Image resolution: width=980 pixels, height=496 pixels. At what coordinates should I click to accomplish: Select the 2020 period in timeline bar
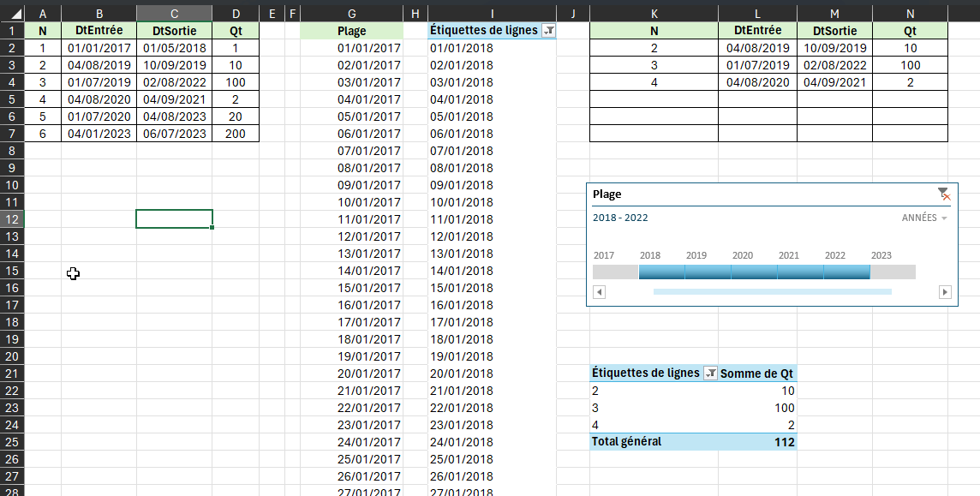point(755,272)
